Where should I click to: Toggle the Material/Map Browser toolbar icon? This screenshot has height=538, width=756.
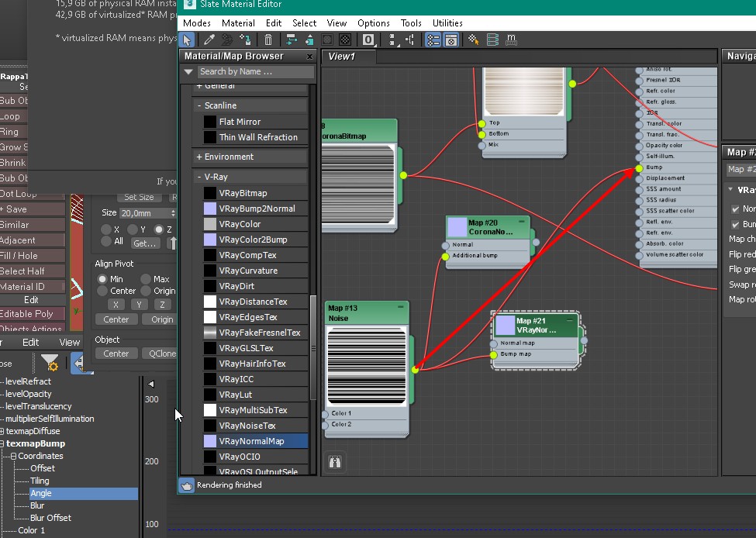coord(433,40)
